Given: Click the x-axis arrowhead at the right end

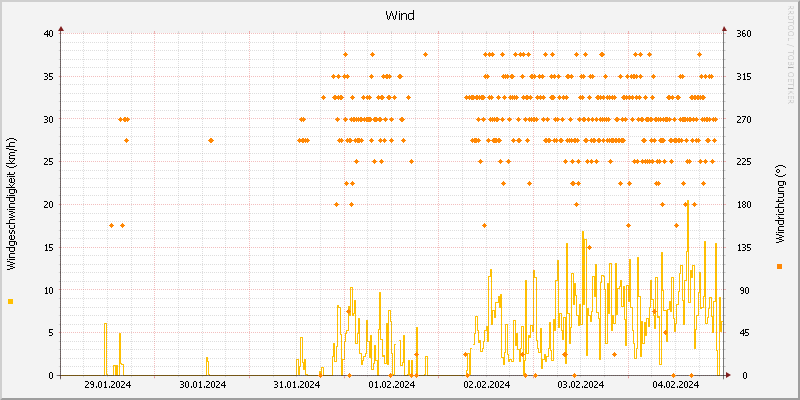Looking at the screenshot, I should tap(729, 375).
